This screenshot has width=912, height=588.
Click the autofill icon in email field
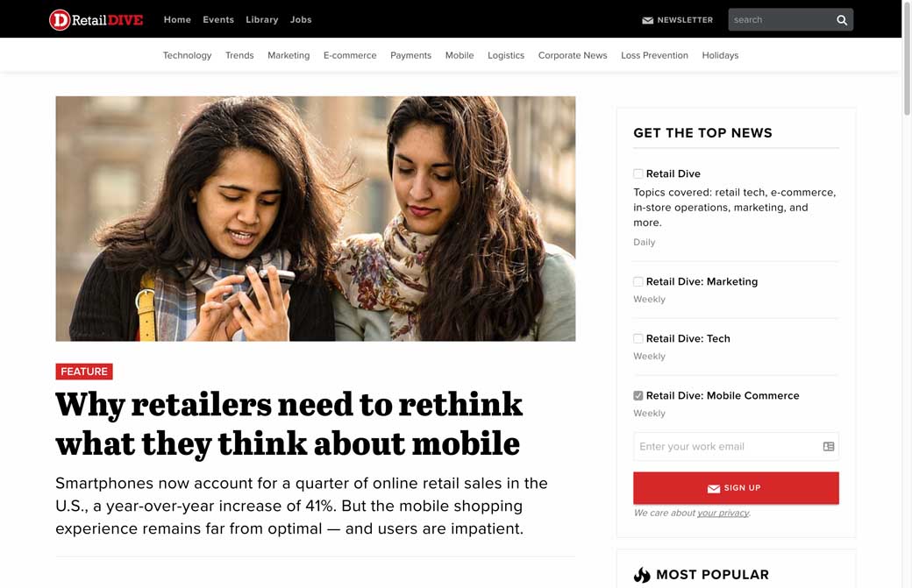(x=828, y=446)
